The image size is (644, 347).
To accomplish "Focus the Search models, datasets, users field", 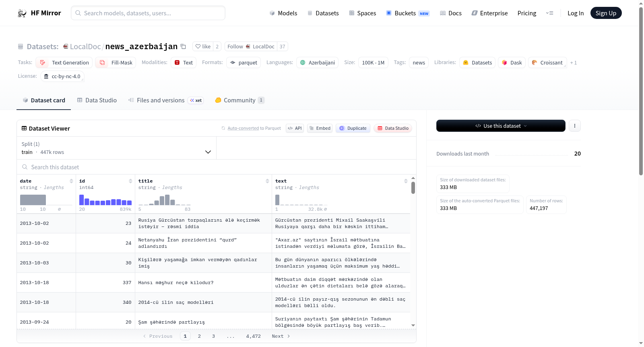I will point(148,13).
